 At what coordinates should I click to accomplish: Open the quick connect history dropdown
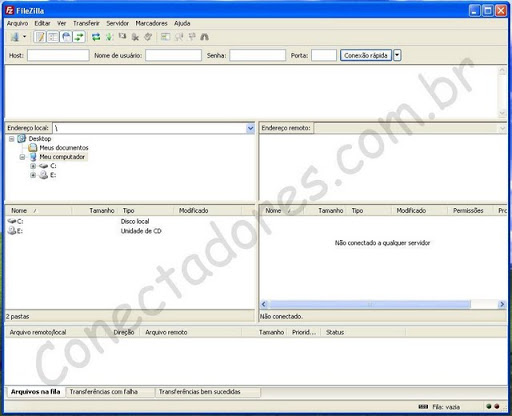tap(397, 55)
